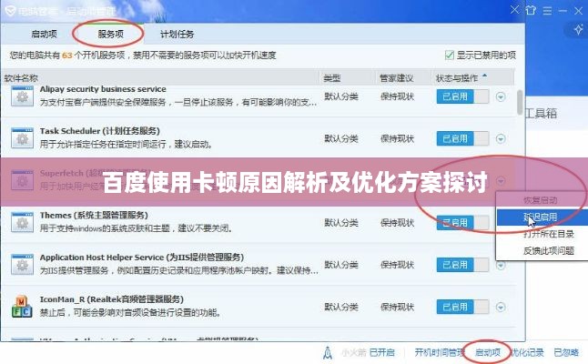
Task: Click the sparkle icon on the right panel
Action: click(x=578, y=30)
